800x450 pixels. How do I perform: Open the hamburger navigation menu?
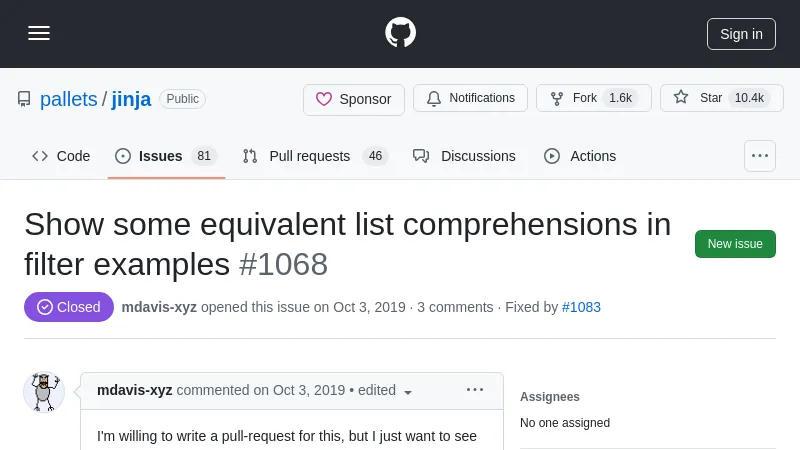pos(39,33)
